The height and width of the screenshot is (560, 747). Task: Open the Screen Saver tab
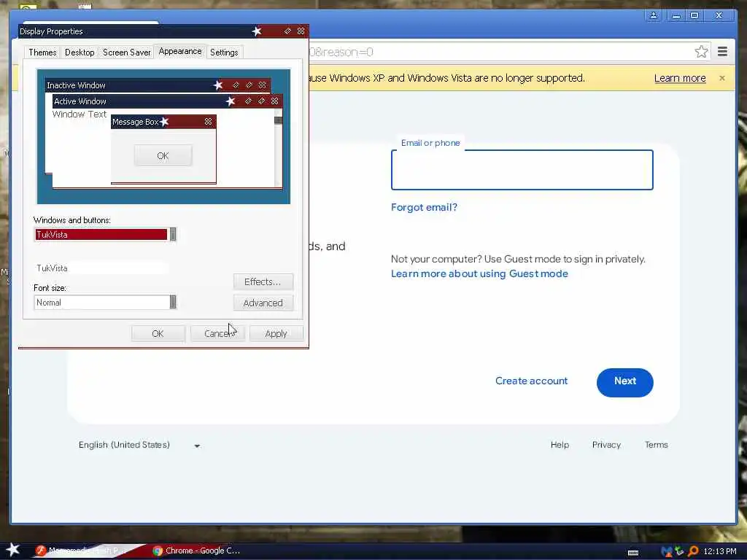[127, 52]
